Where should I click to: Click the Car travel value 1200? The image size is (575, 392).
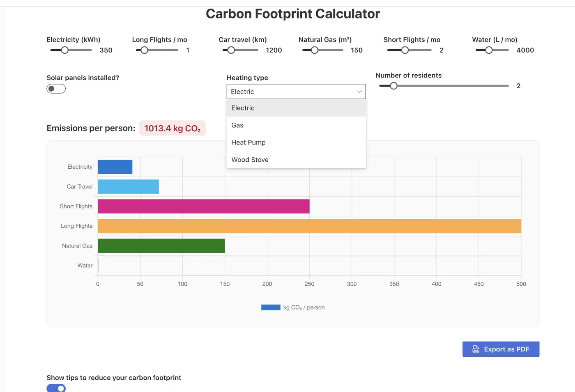coord(274,50)
